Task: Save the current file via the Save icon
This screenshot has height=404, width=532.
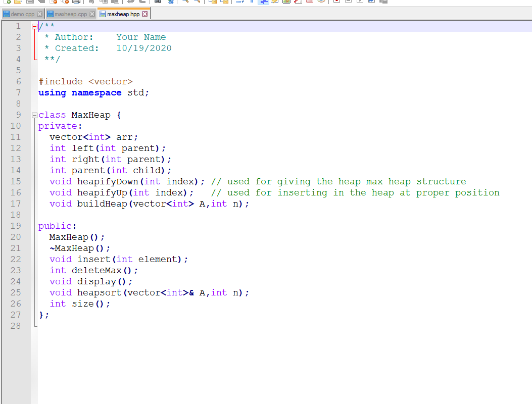Action: pos(29,2)
